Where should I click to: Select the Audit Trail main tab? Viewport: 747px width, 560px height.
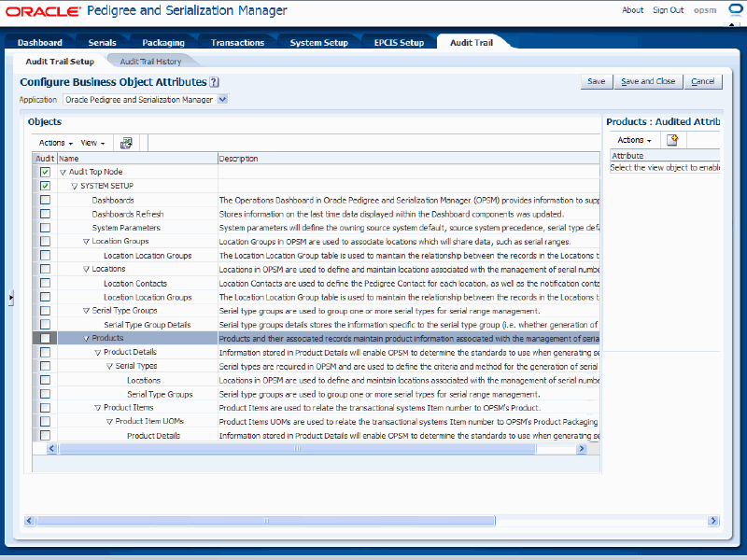point(472,42)
